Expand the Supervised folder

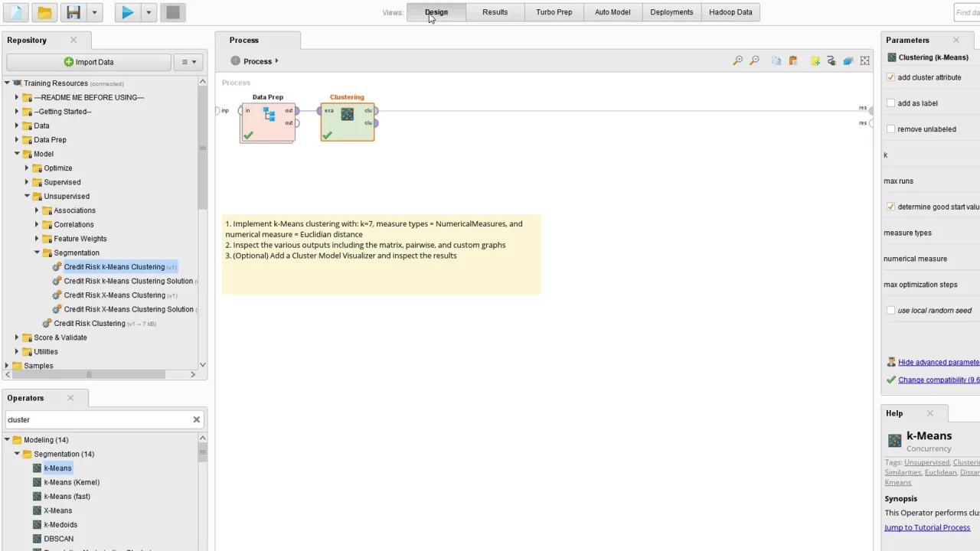(x=27, y=182)
